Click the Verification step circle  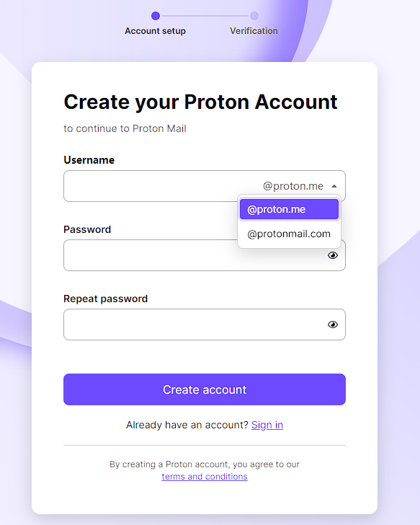254,16
